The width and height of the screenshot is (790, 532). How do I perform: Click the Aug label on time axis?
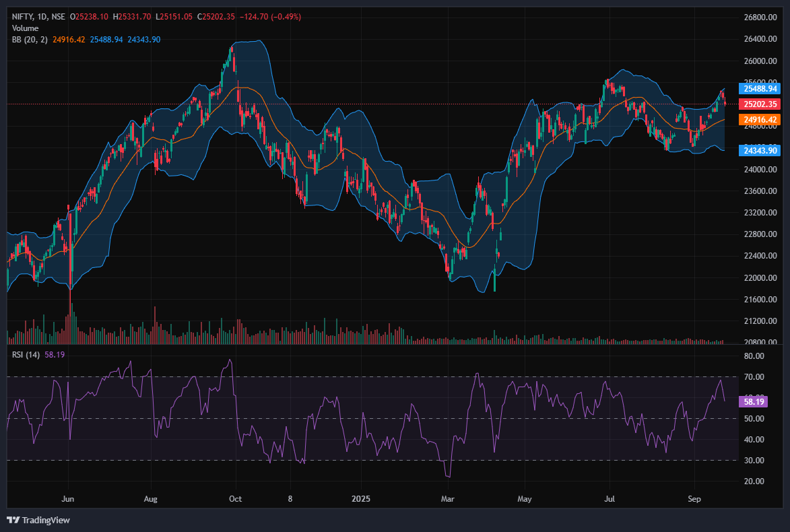coord(151,499)
